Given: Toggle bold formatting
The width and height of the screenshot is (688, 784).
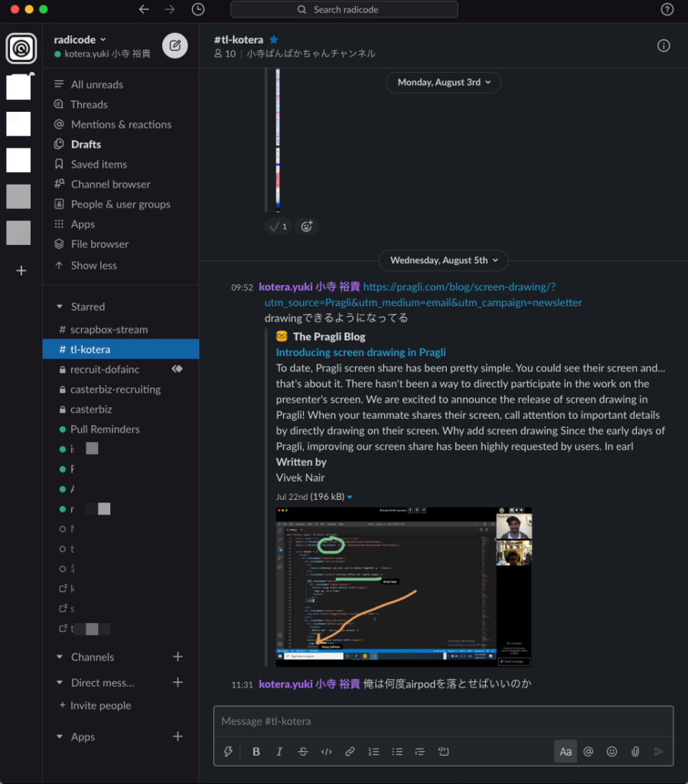Looking at the screenshot, I should pos(256,752).
